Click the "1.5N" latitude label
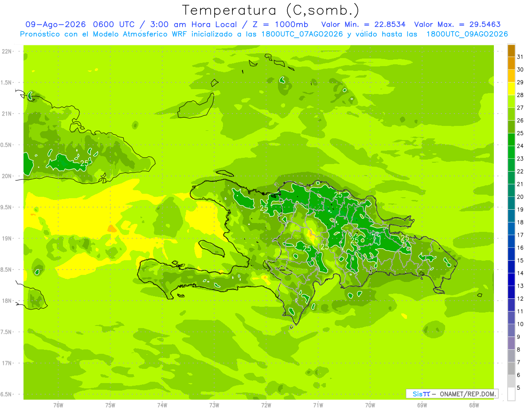Screen dimensions: 532x411 pos(7,82)
